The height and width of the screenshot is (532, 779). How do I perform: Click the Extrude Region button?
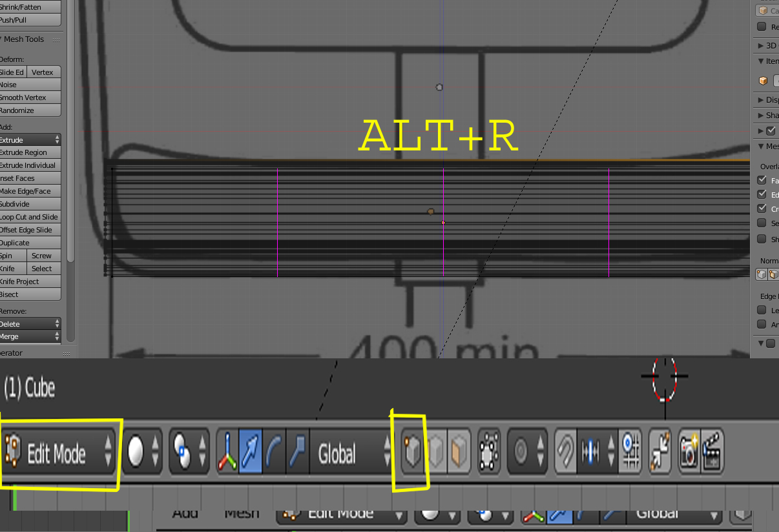(x=30, y=152)
